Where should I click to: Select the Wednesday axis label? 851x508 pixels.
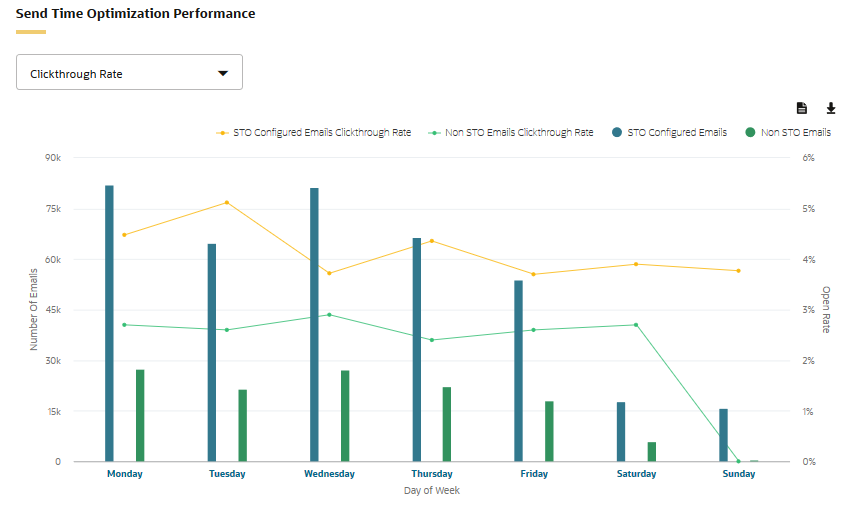tap(329, 474)
